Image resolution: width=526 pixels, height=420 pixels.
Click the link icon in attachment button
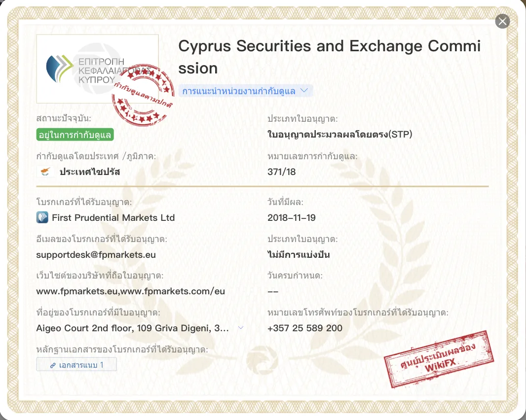[x=53, y=365]
